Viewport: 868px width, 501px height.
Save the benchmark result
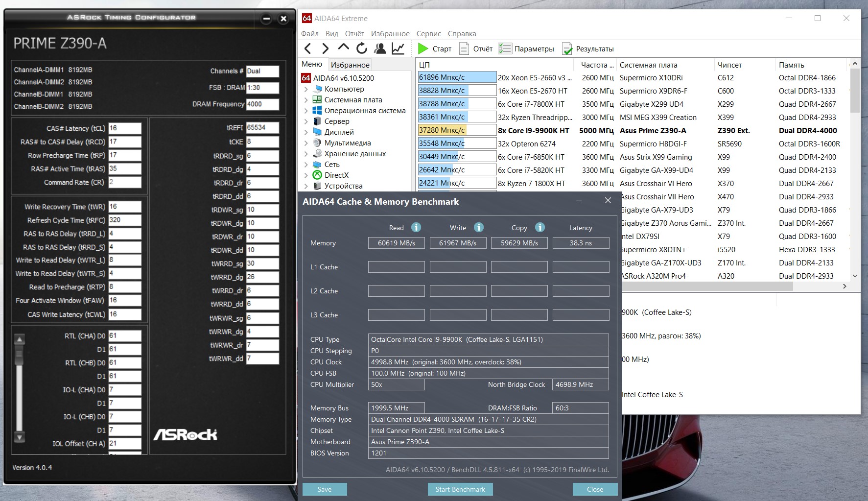coord(325,489)
